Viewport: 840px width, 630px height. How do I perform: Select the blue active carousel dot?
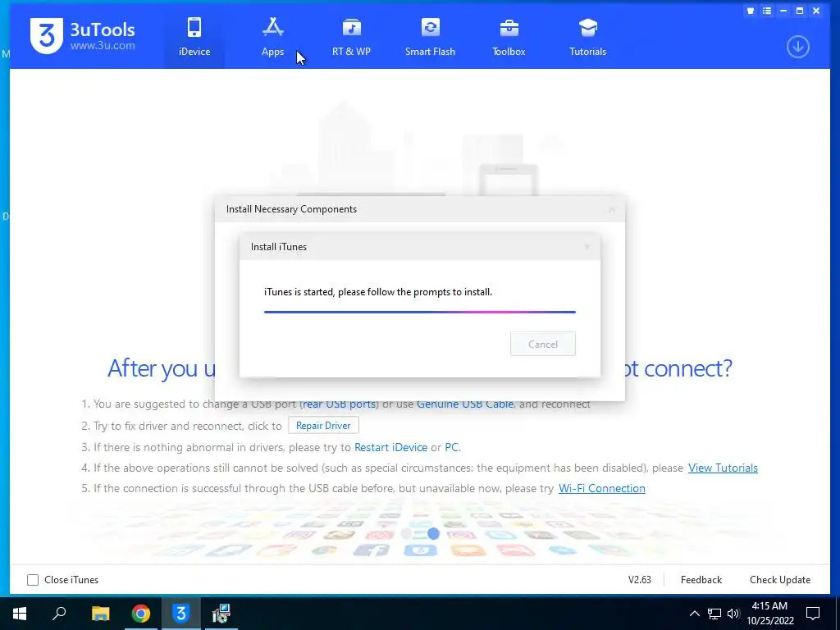pos(433,533)
